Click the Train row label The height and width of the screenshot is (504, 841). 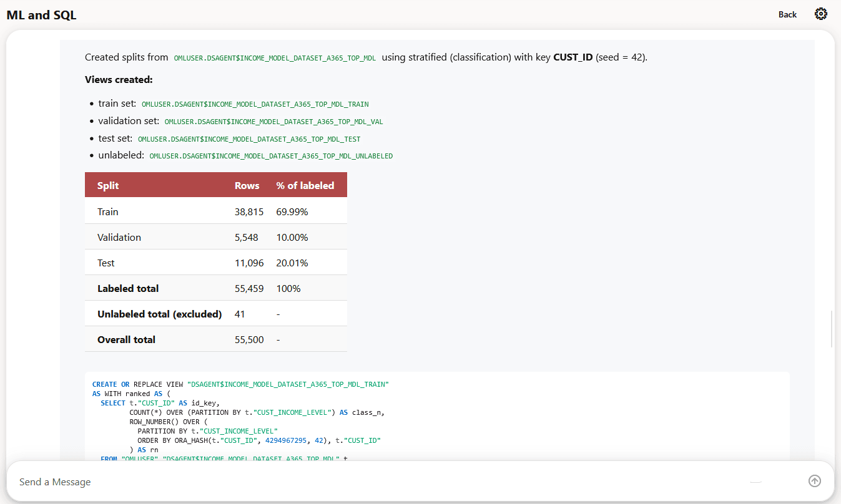tap(108, 211)
